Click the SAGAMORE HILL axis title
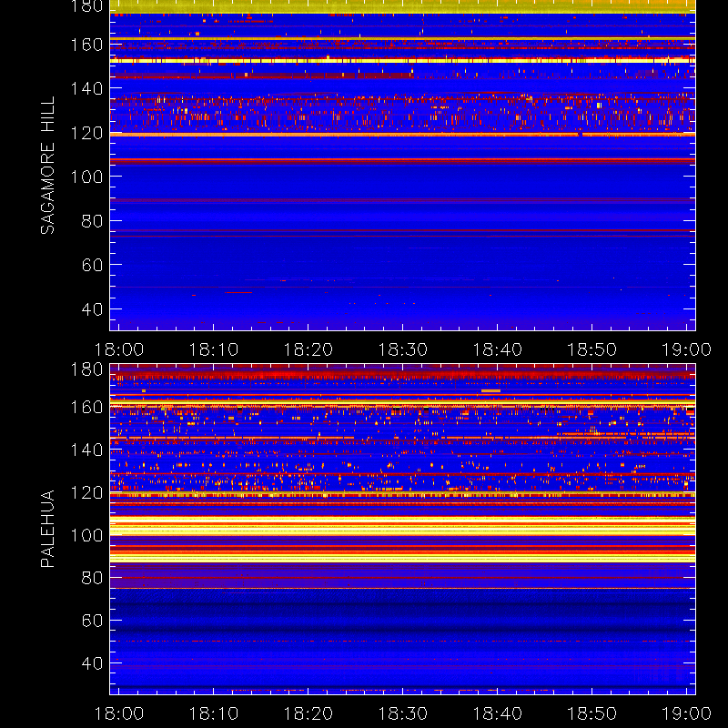 tap(48, 166)
